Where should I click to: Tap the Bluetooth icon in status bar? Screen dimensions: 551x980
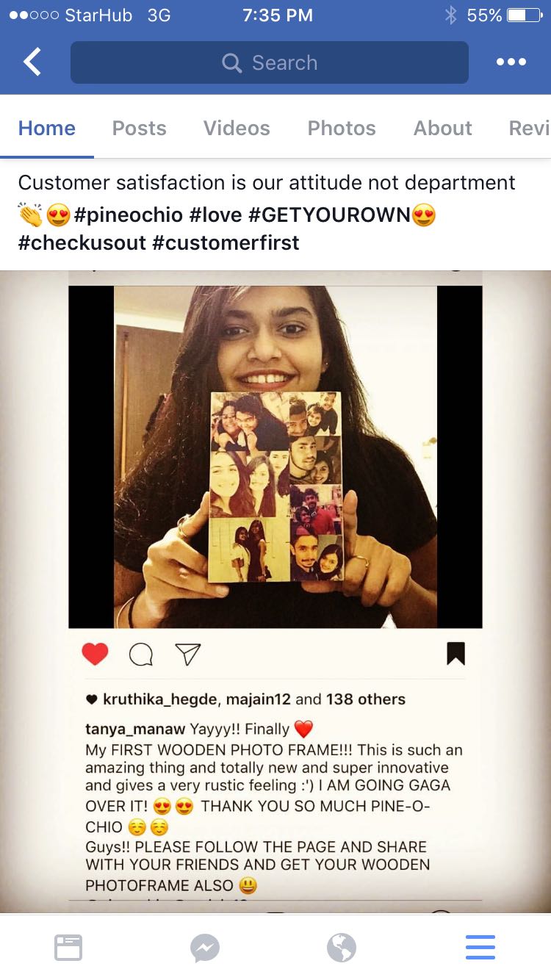(450, 15)
